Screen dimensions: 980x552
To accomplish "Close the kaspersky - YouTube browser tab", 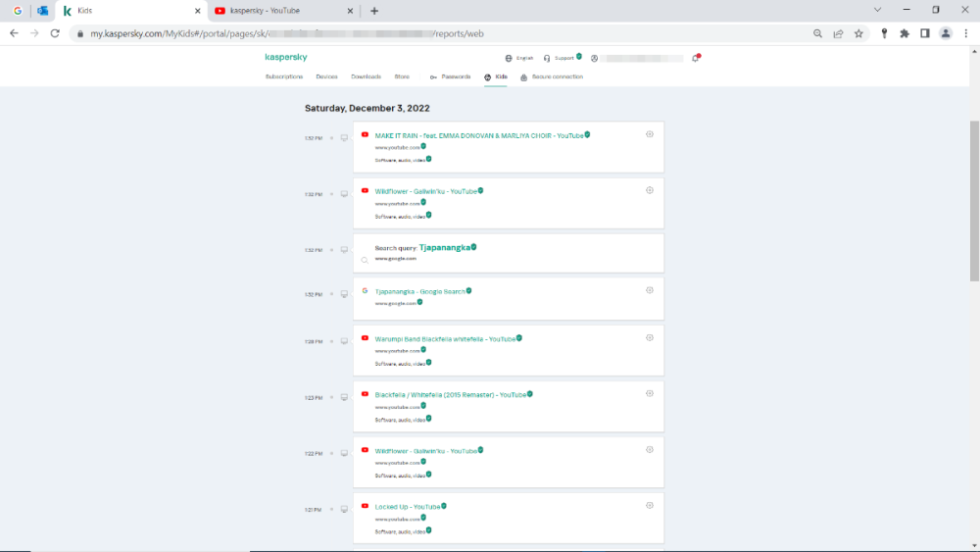I will (350, 11).
